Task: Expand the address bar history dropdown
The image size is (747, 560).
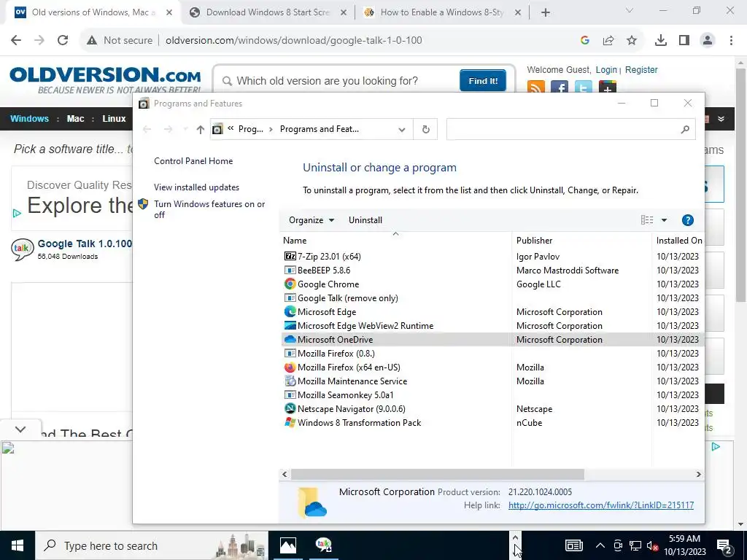Action: 402,130
